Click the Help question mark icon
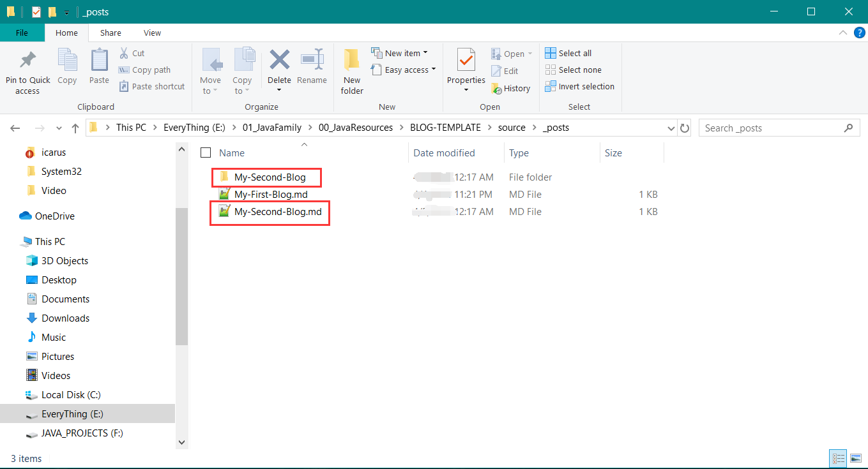 pos(859,33)
